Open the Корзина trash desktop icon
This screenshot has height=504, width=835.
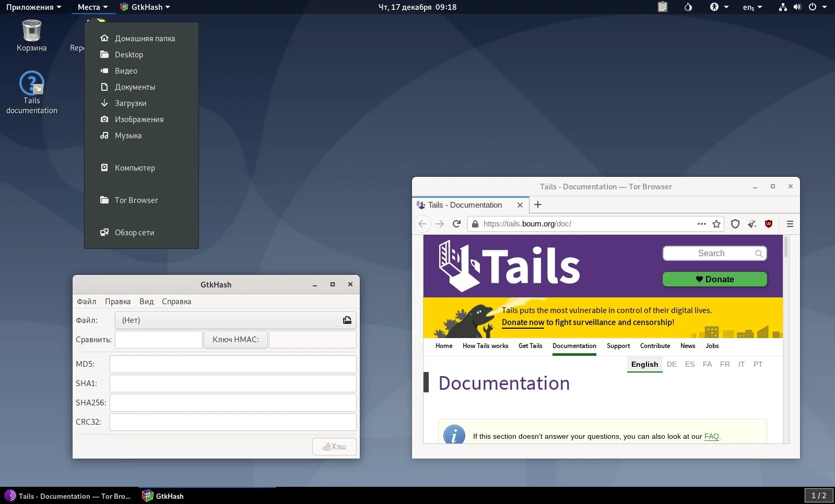[31, 35]
